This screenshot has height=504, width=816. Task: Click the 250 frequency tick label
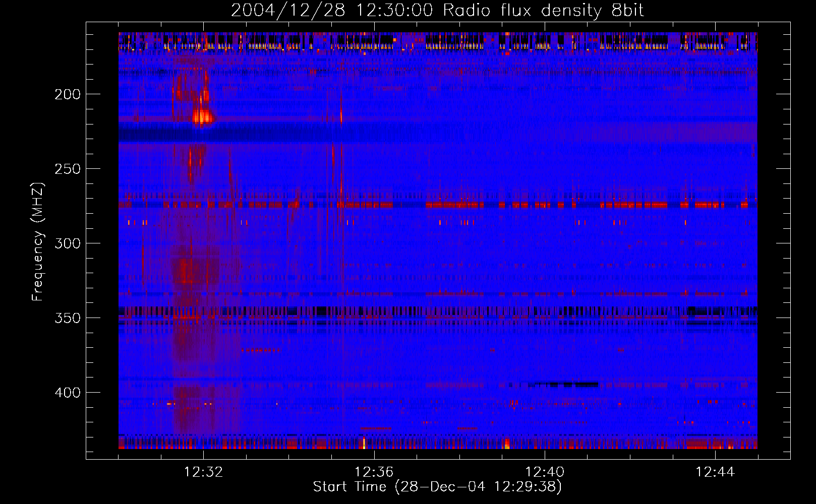[x=68, y=169]
